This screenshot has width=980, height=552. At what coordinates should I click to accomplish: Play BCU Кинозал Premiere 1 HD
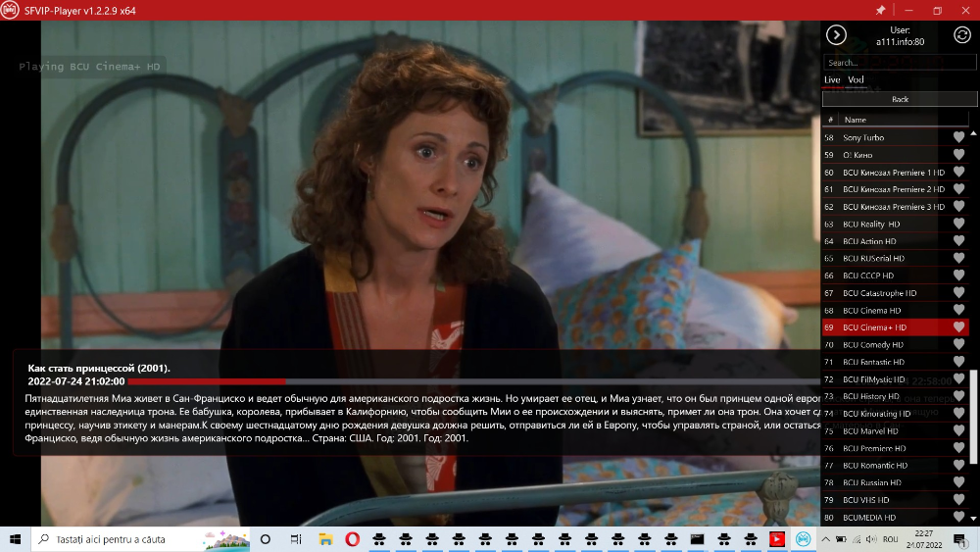(x=895, y=172)
